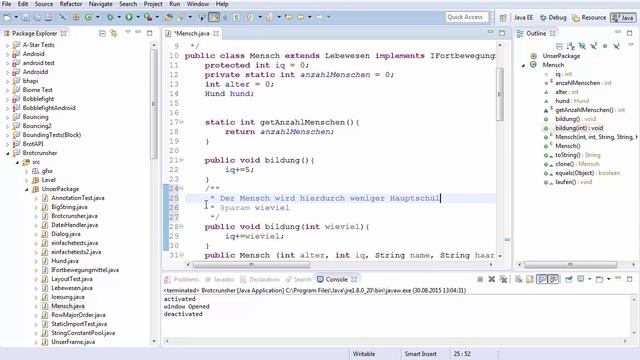Click Collapse All icon in Outline toolbar
The width and height of the screenshot is (640, 360).
(559, 46)
